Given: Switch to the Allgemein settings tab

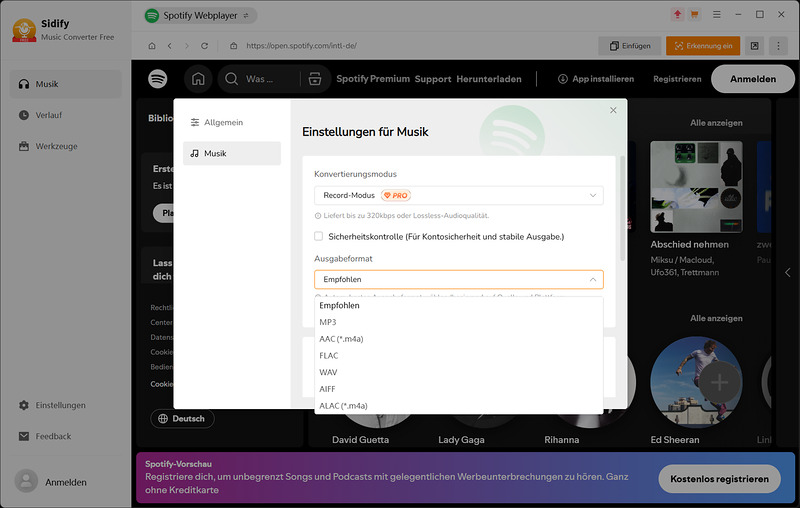Looking at the screenshot, I should [232, 122].
